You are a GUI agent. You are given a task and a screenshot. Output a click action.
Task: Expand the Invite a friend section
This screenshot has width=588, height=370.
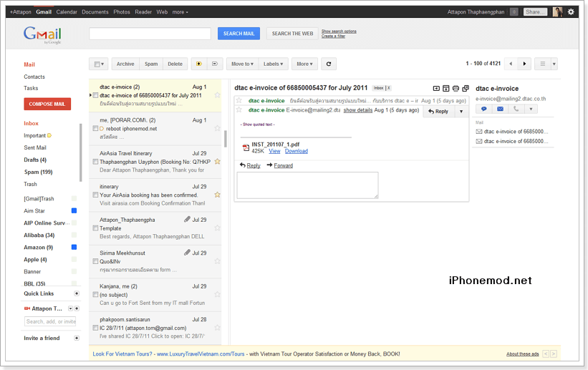point(77,338)
